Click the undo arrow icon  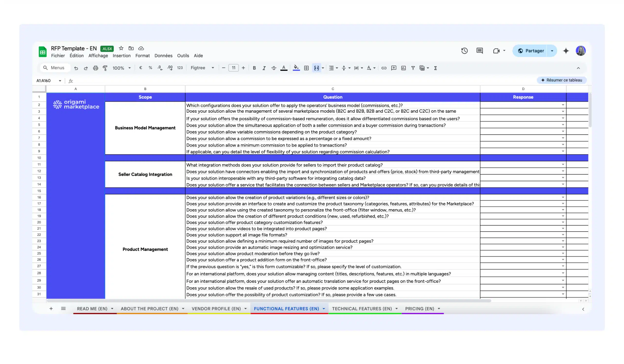pos(76,68)
